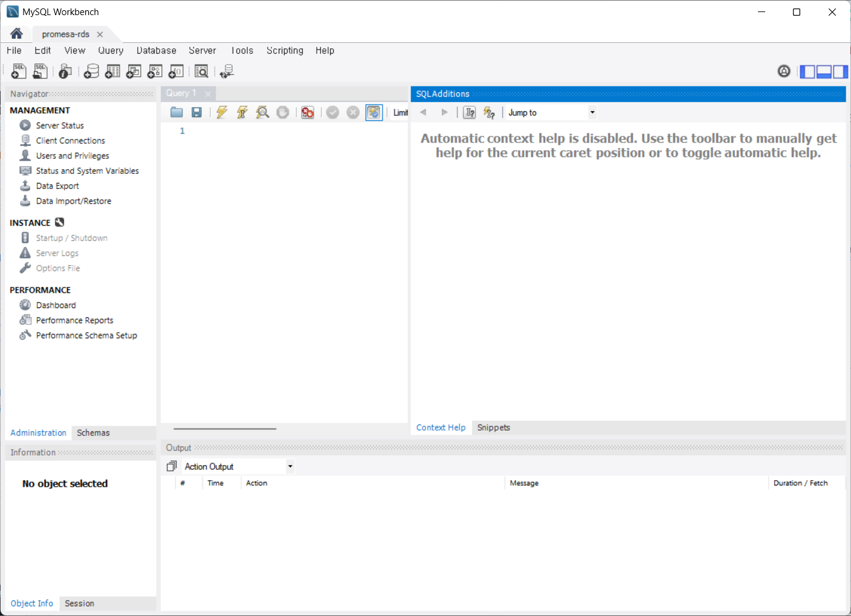Switch to the Session tab

click(x=79, y=603)
